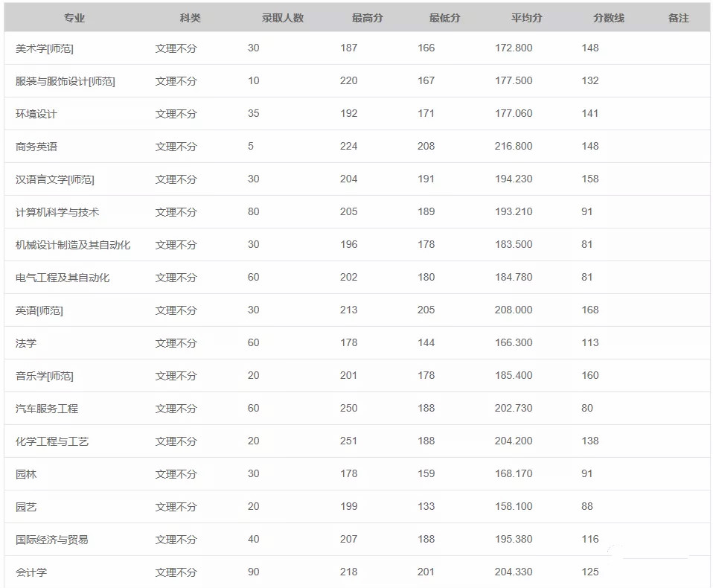The image size is (713, 588).
Task: Click the 分数线 column header
Action: click(608, 18)
